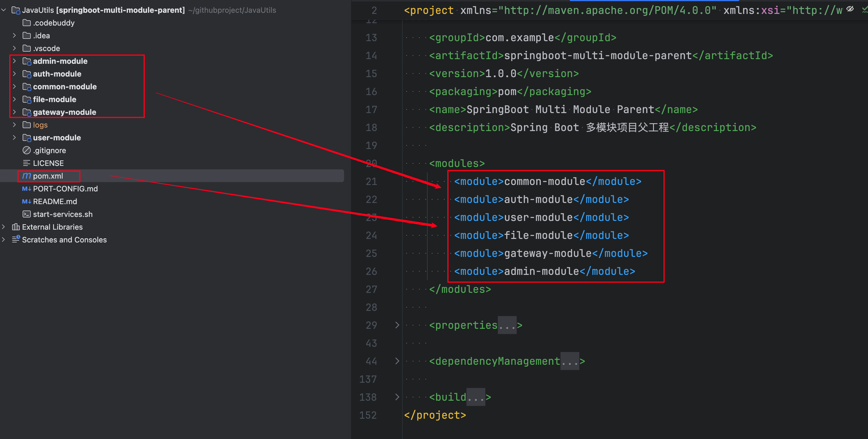This screenshot has height=439, width=868.
Task: Expand the user-module chevron
Action: (14, 138)
